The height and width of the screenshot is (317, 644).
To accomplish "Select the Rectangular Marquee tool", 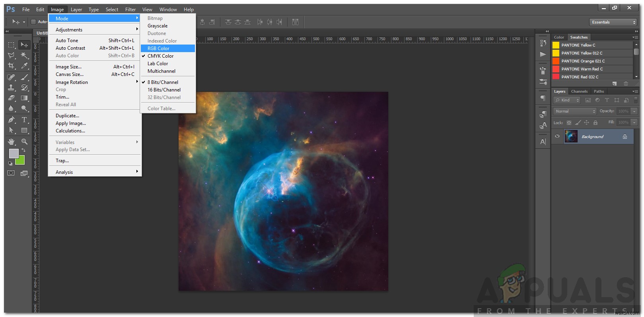I will tap(11, 45).
